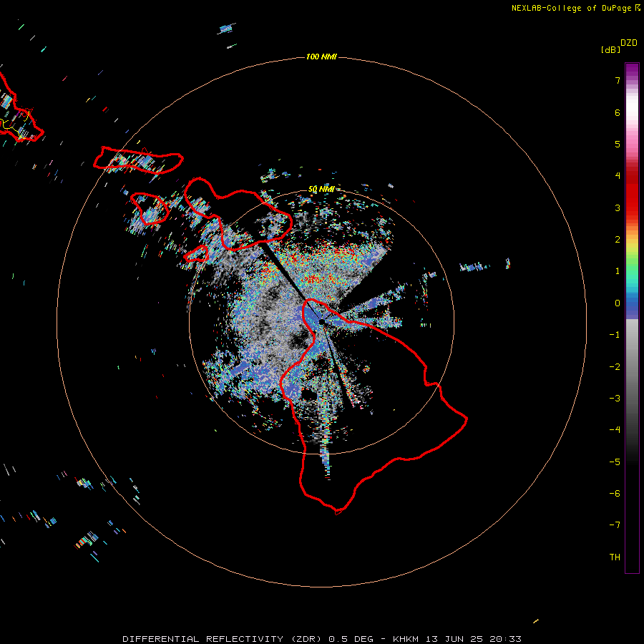The height and width of the screenshot is (644, 644).
Task: Click the 4 value on the color scale
Action: 618,176
